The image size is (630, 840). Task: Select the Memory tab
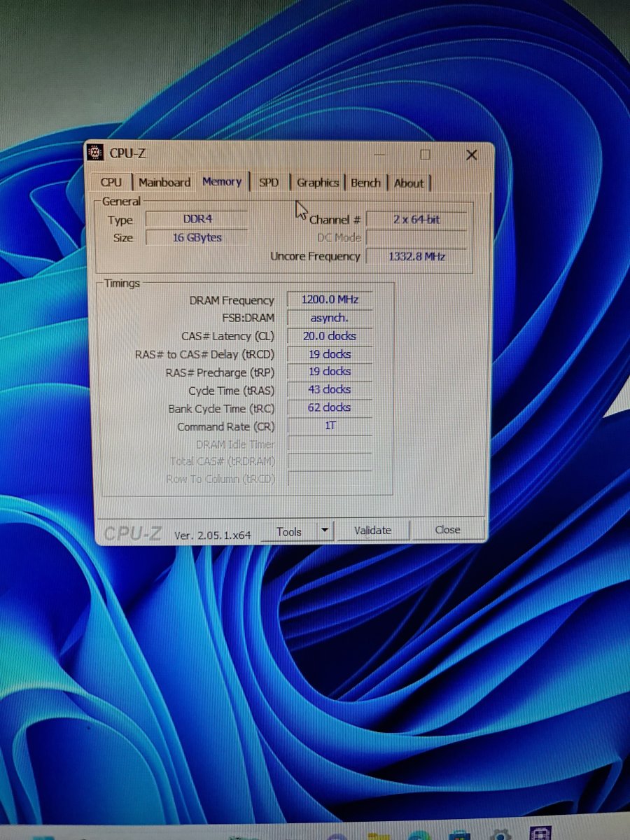pyautogui.click(x=222, y=181)
